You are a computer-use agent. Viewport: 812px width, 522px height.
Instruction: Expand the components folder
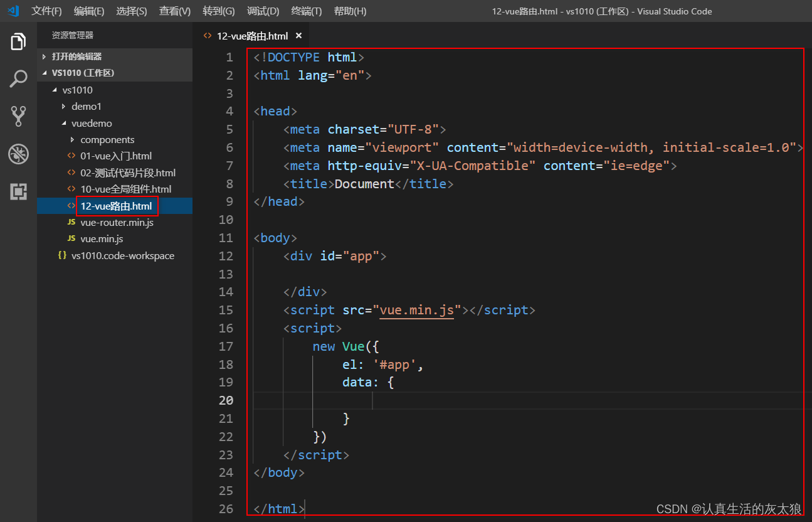pos(72,139)
